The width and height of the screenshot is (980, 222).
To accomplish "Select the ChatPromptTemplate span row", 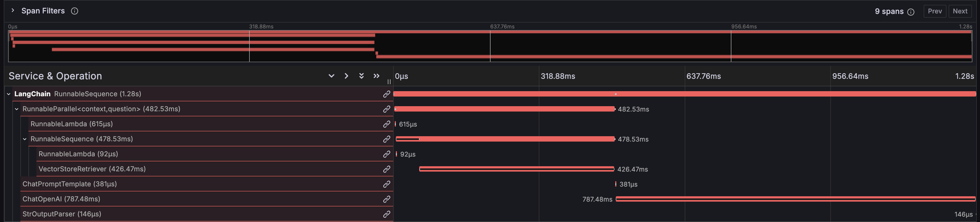I will [x=207, y=184].
